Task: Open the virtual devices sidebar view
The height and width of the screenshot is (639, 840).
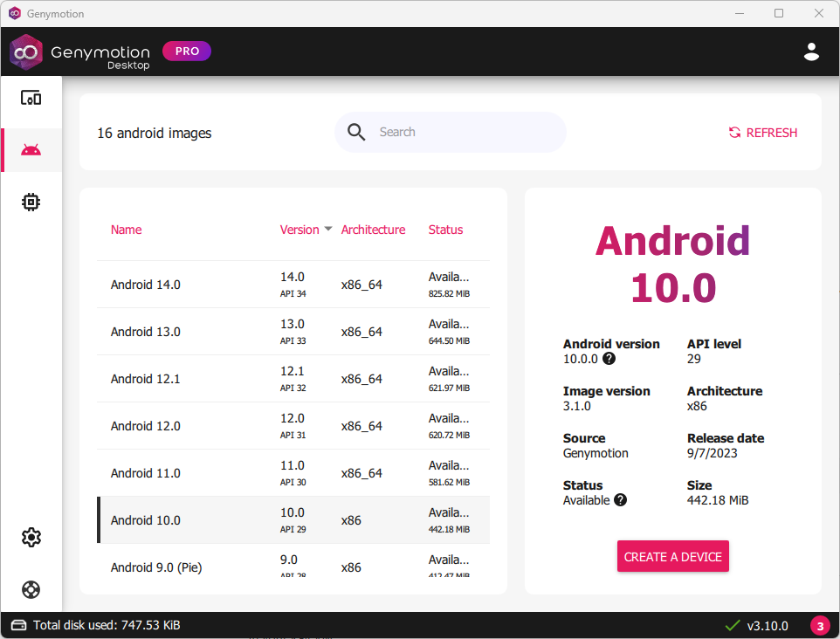Action: click(31, 98)
